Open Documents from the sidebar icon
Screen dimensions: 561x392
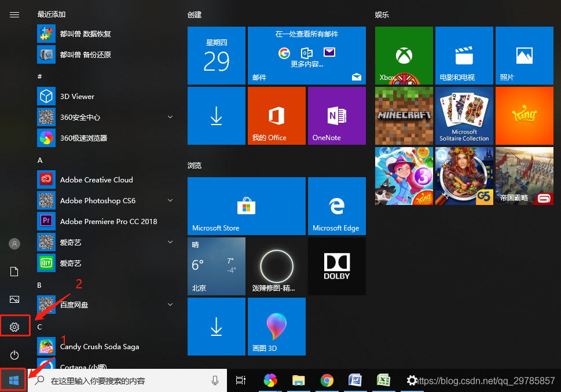click(14, 271)
